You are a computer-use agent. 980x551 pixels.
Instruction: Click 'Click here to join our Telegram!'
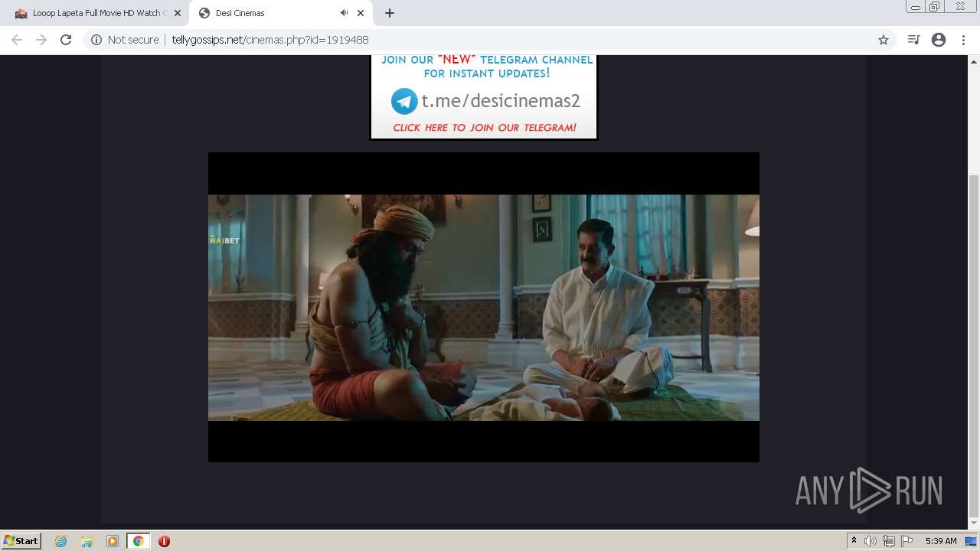click(485, 128)
